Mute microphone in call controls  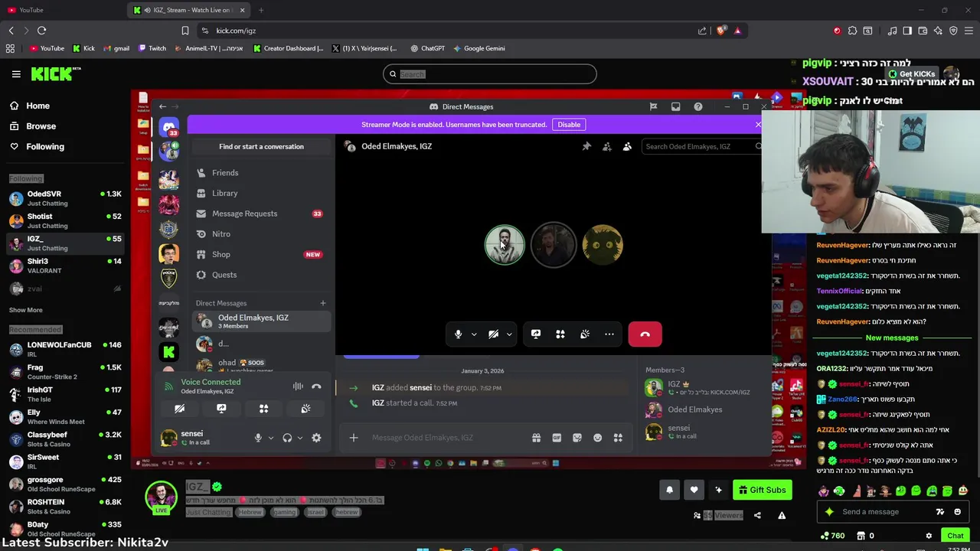(x=458, y=334)
